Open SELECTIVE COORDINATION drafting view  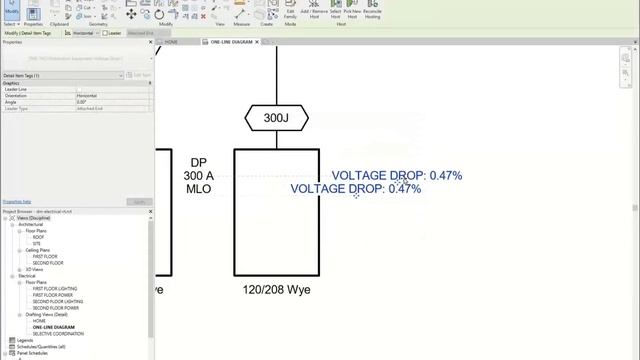[x=58, y=334]
